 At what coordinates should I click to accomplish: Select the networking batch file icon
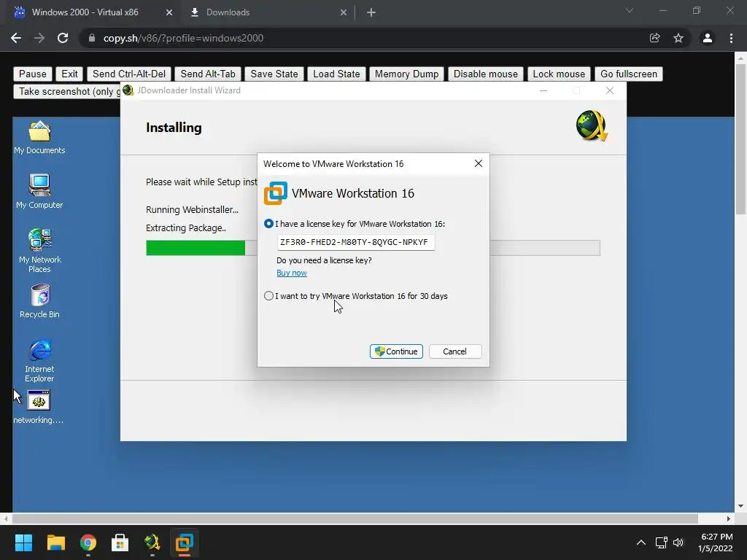[39, 407]
